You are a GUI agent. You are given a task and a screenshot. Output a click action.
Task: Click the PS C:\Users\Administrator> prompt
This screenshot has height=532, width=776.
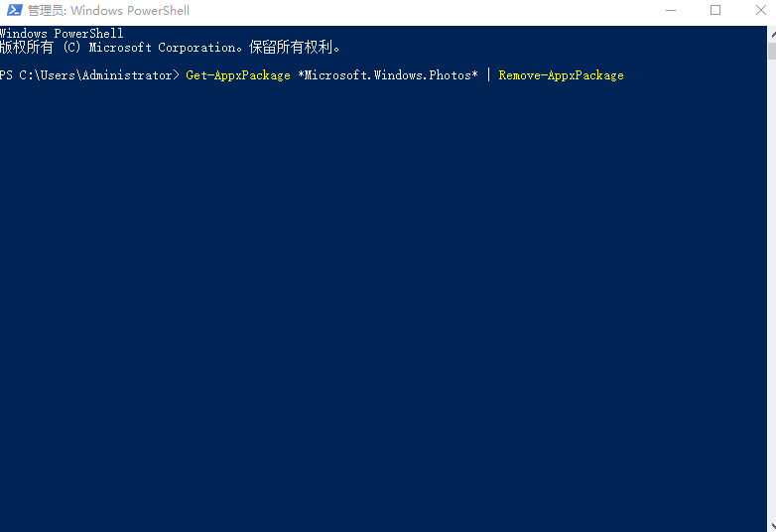coord(89,75)
